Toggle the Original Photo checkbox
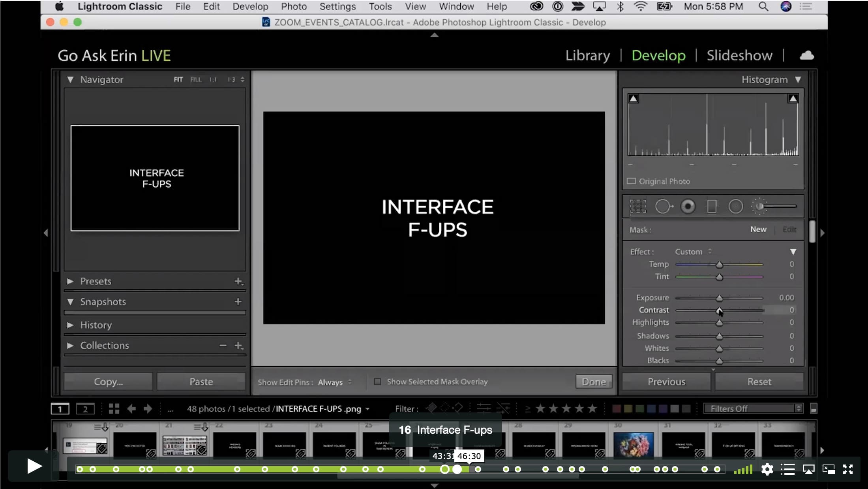Screen dimensions: 868x489 631,181
